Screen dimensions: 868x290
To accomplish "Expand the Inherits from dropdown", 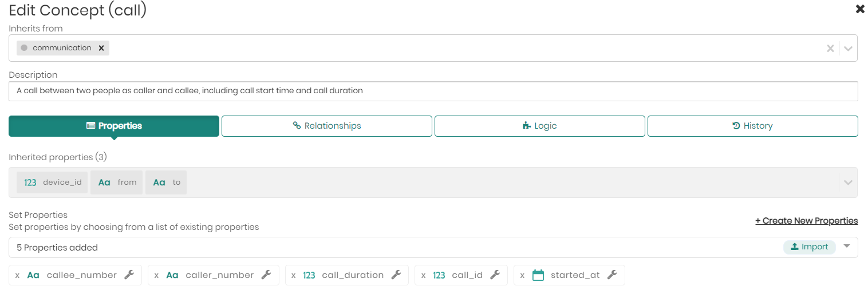I will tap(848, 49).
